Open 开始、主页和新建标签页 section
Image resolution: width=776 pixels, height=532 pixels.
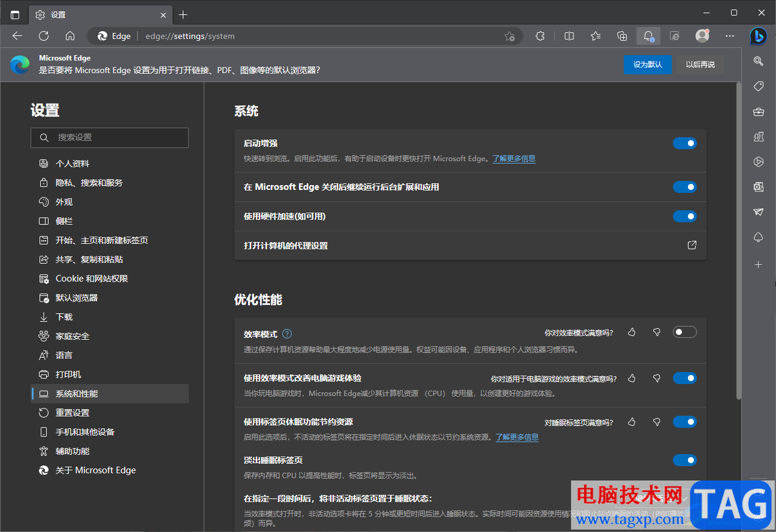point(110,240)
